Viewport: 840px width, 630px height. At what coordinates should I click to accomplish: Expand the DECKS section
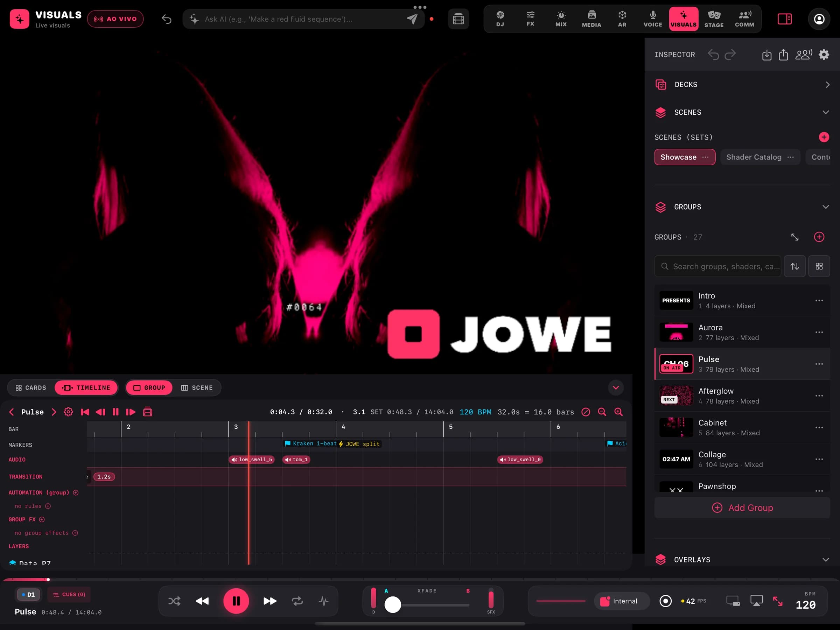[x=742, y=84]
